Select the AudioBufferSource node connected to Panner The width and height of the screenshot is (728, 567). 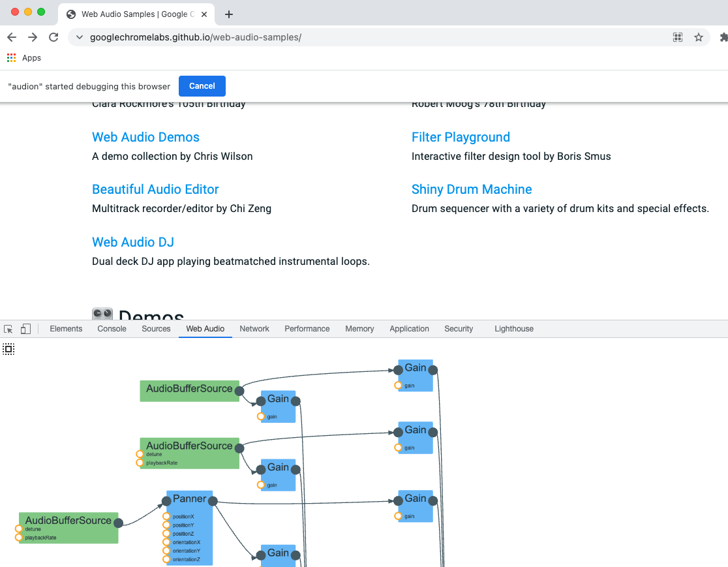[x=68, y=528]
